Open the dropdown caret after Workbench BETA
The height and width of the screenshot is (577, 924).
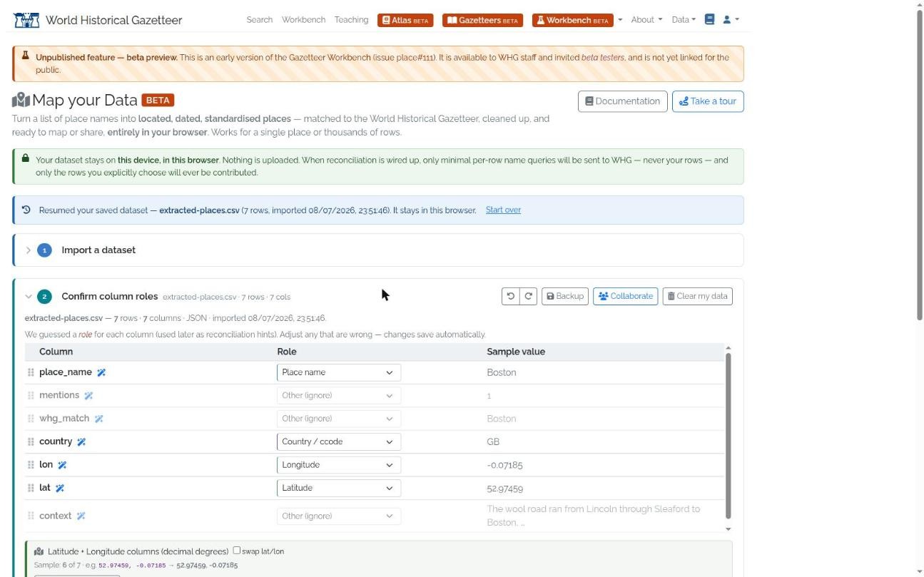[620, 20]
